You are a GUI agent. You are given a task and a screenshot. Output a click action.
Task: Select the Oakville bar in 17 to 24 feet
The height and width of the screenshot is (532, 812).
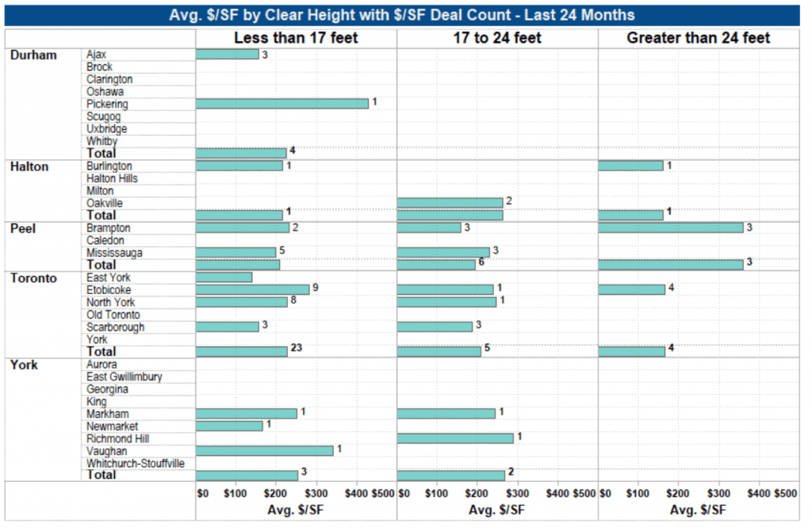[x=450, y=202]
